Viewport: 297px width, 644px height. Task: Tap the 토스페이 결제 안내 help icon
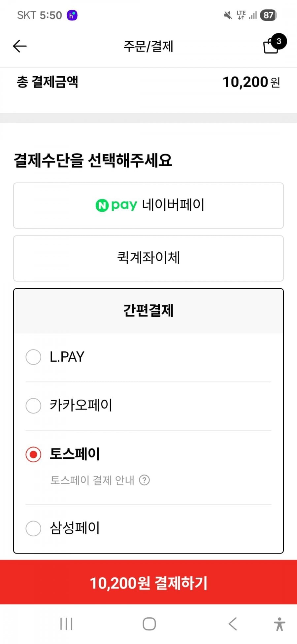coord(144,480)
